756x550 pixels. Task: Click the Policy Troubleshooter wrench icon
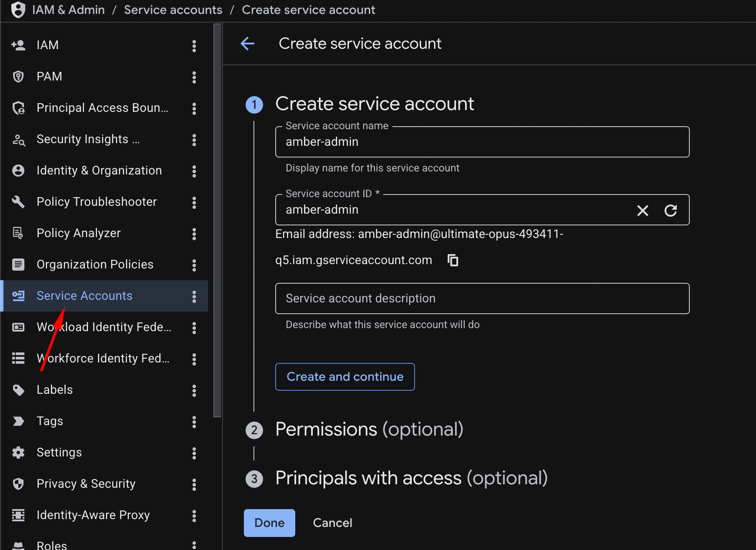pyautogui.click(x=18, y=202)
